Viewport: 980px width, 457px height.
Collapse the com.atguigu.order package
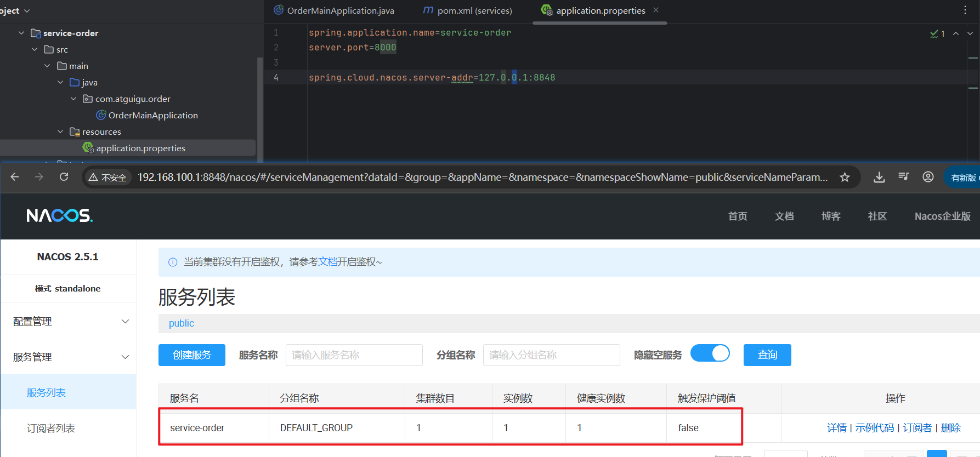(73, 99)
